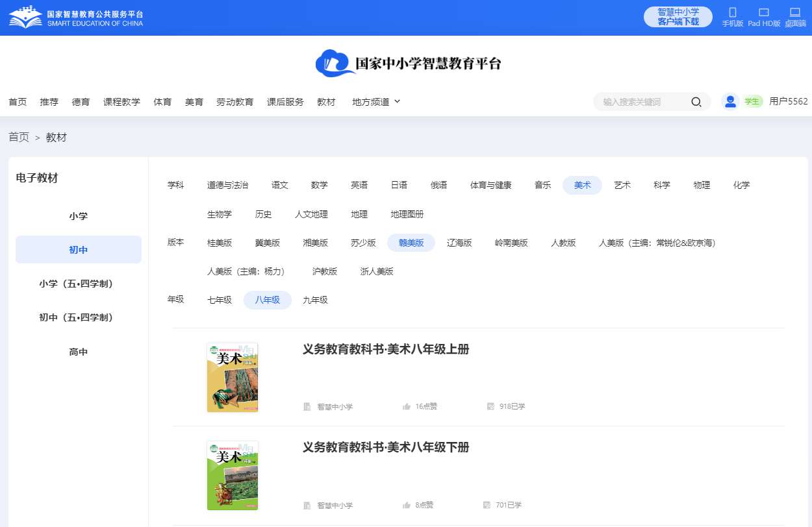Pick the 岭南美版 edition

(511, 243)
